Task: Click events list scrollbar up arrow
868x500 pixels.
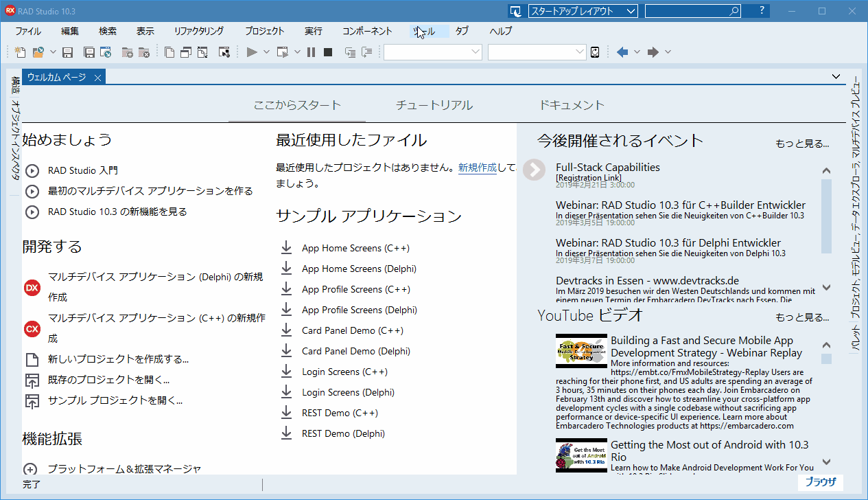Action: click(826, 171)
